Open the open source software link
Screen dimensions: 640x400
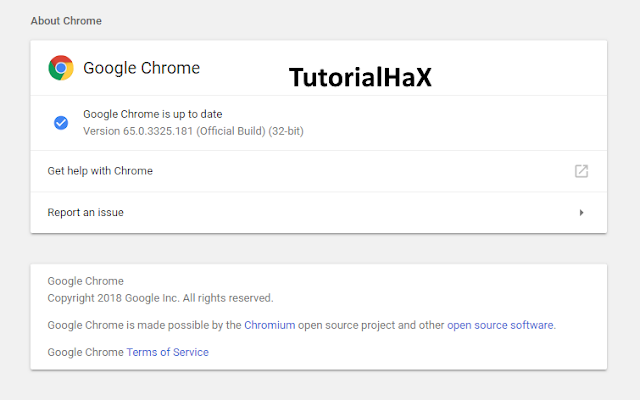click(x=500, y=325)
